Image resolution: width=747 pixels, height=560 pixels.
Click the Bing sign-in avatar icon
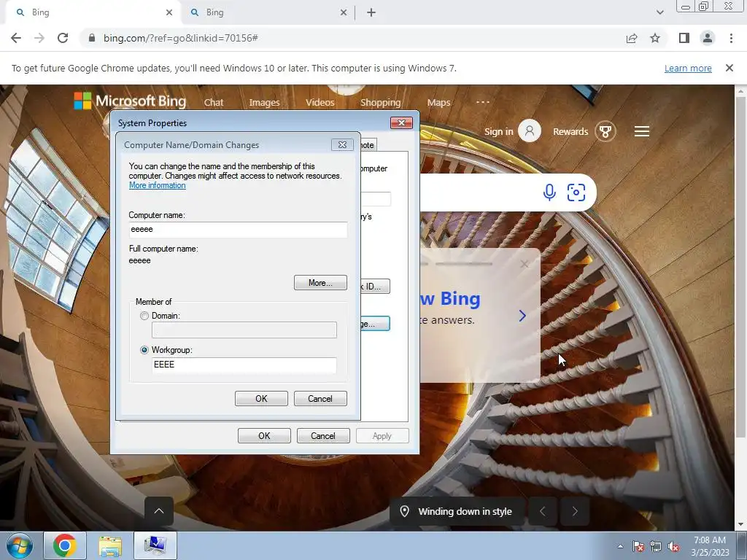click(x=530, y=131)
